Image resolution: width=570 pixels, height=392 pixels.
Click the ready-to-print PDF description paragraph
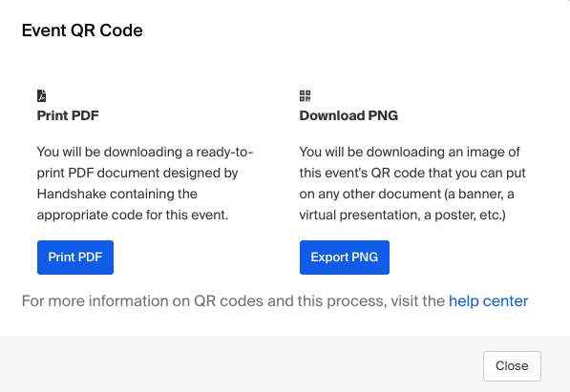(x=145, y=183)
